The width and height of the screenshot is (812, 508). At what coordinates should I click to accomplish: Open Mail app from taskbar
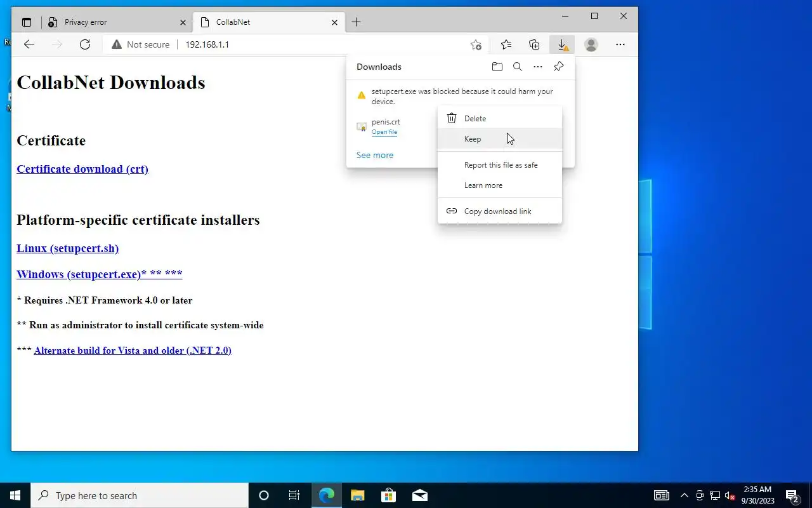(x=419, y=495)
